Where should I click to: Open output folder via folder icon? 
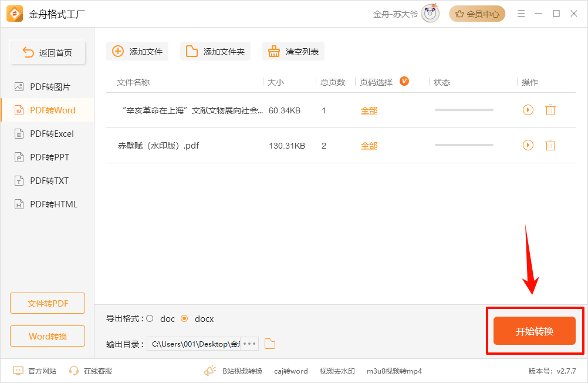click(x=270, y=344)
